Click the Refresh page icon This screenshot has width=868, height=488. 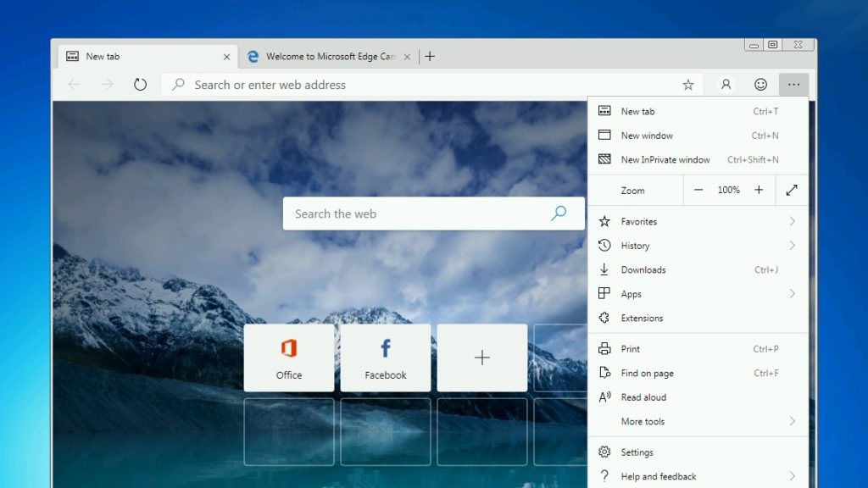tap(140, 85)
